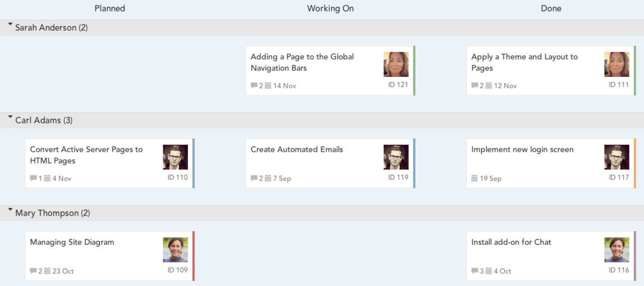This screenshot has width=644, height=286.
Task: Collapse the Mary Thompson swimlane
Action: pyautogui.click(x=10, y=210)
